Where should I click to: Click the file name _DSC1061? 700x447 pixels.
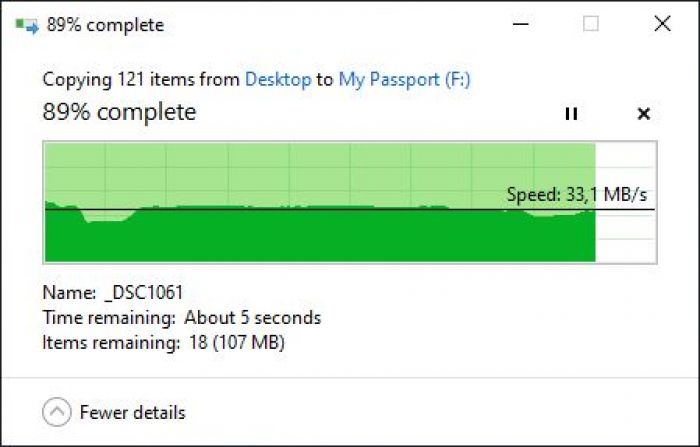coord(143,293)
